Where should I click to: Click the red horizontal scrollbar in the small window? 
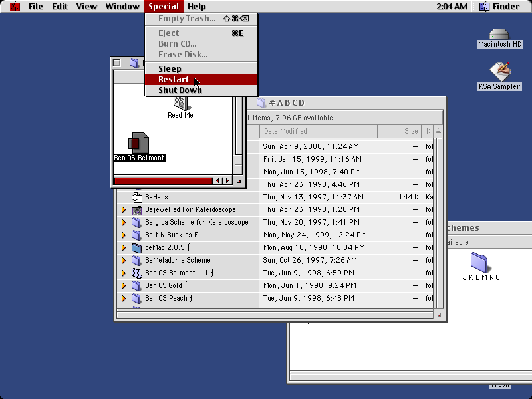[164, 181]
